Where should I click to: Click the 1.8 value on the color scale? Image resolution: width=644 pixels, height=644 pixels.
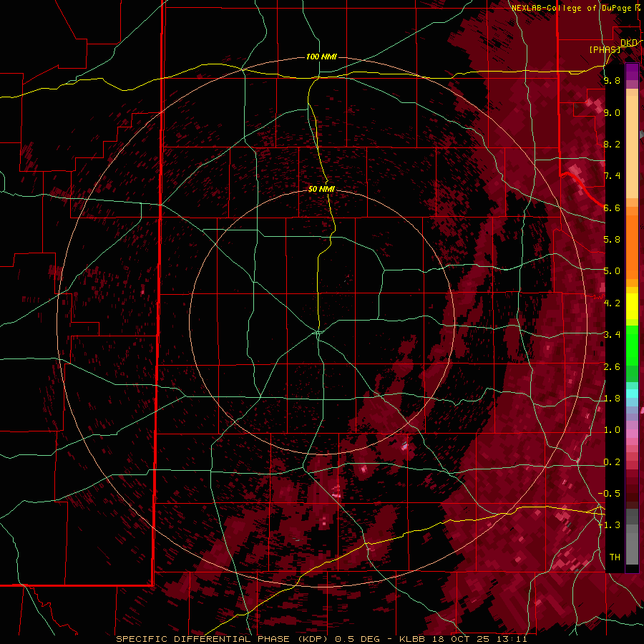612,399
